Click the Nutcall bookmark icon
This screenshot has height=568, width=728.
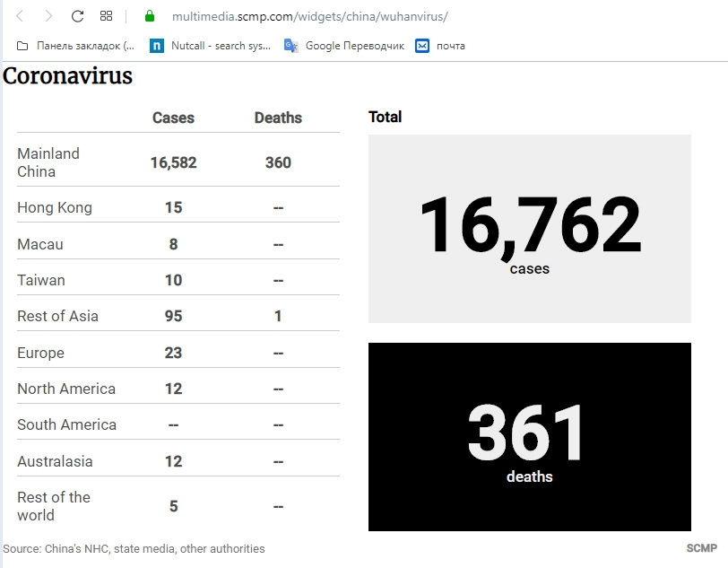point(157,46)
